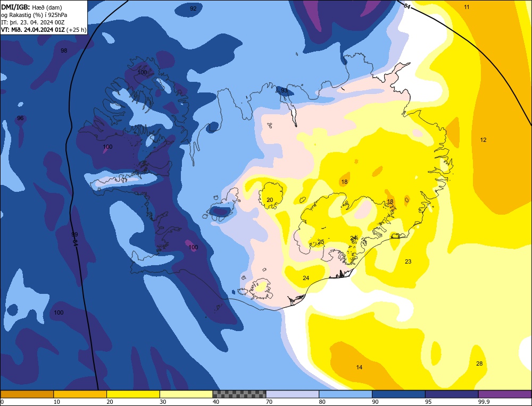This screenshot has width=532, height=406.
Task: Select the '25' humidity value on the map
Action: 321,242
